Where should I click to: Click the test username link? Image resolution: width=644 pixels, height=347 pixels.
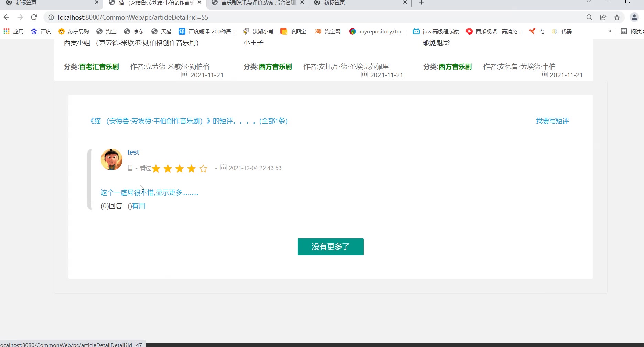133,152
